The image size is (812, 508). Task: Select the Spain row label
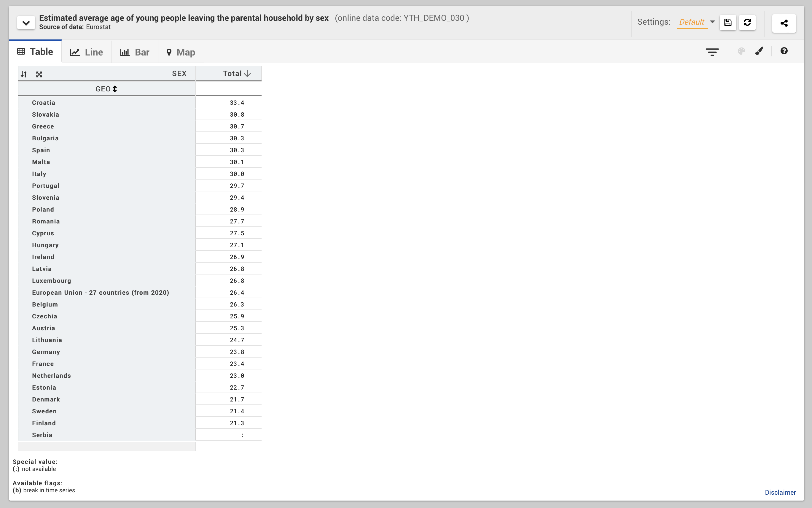coord(41,150)
